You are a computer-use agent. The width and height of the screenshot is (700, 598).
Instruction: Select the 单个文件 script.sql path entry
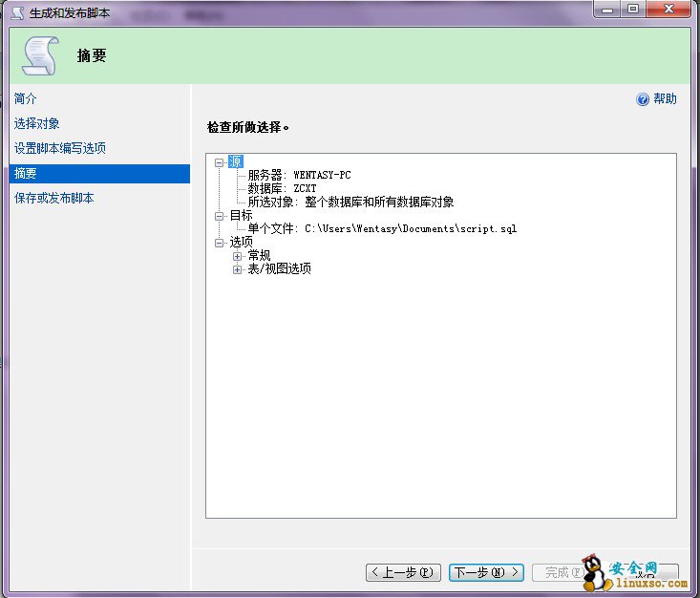coord(382,229)
